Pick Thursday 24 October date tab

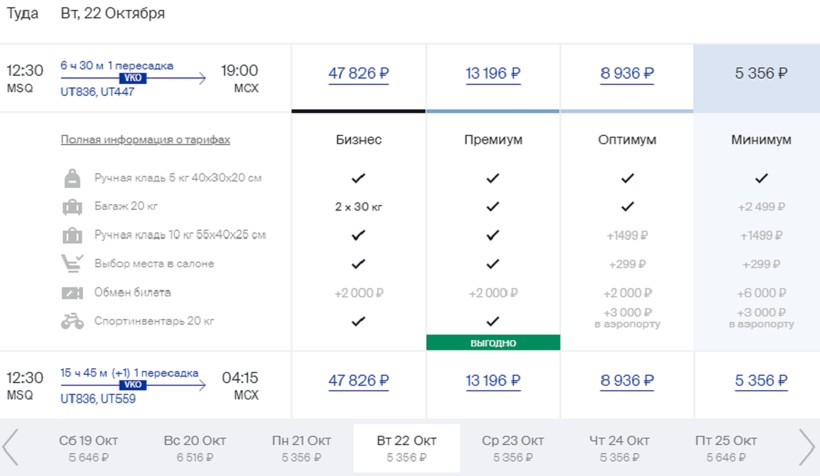621,447
